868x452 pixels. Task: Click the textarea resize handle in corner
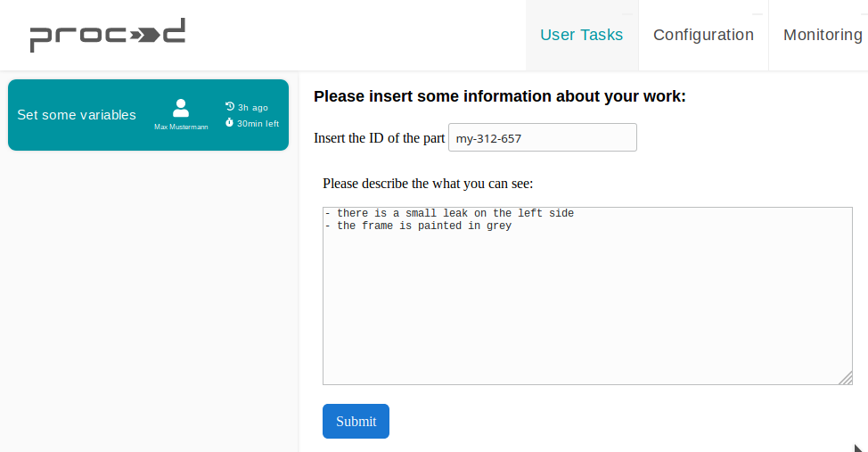(x=845, y=378)
